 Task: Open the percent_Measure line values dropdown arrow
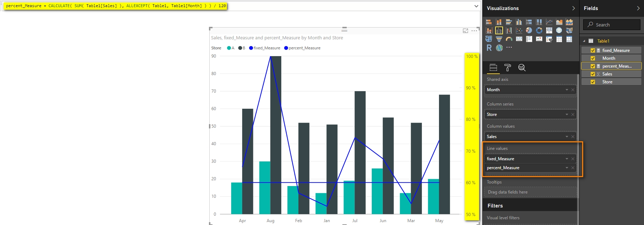click(567, 168)
